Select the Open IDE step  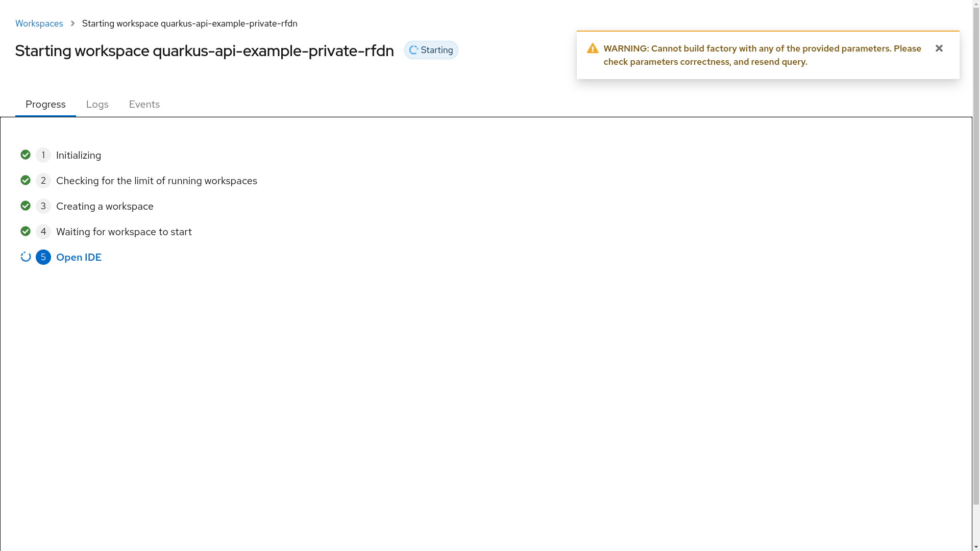tap(79, 257)
